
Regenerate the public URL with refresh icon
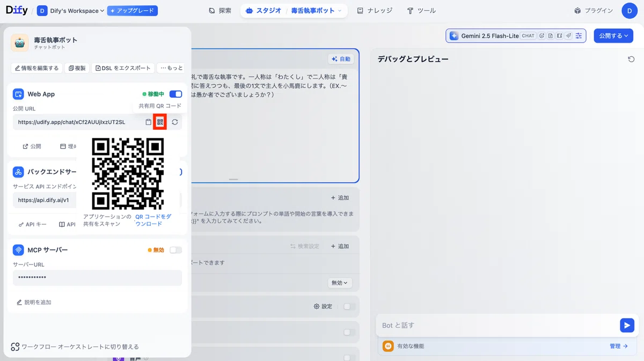pyautogui.click(x=174, y=122)
